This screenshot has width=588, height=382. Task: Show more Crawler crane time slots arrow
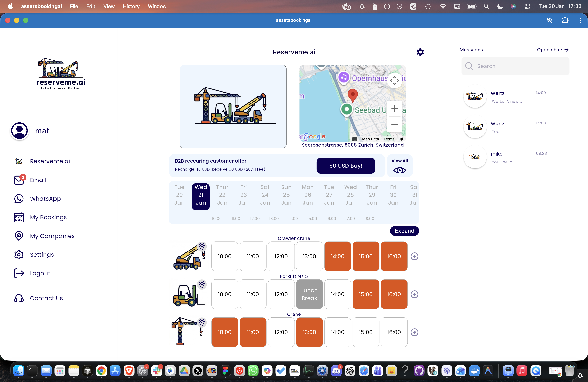(414, 256)
